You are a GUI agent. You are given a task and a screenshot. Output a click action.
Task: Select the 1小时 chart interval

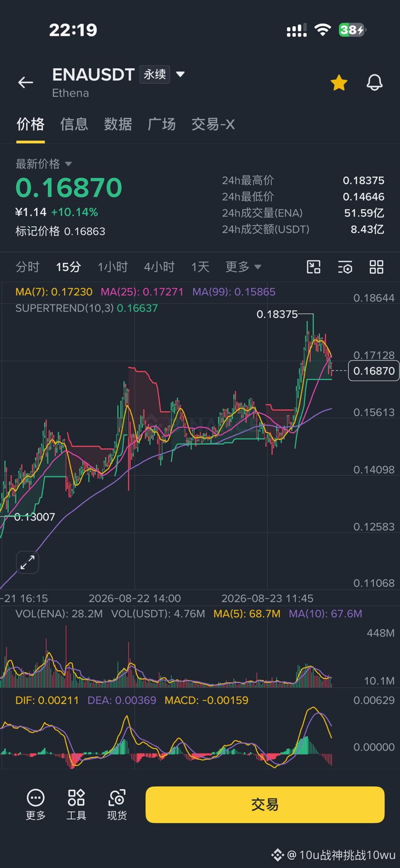[x=113, y=267]
